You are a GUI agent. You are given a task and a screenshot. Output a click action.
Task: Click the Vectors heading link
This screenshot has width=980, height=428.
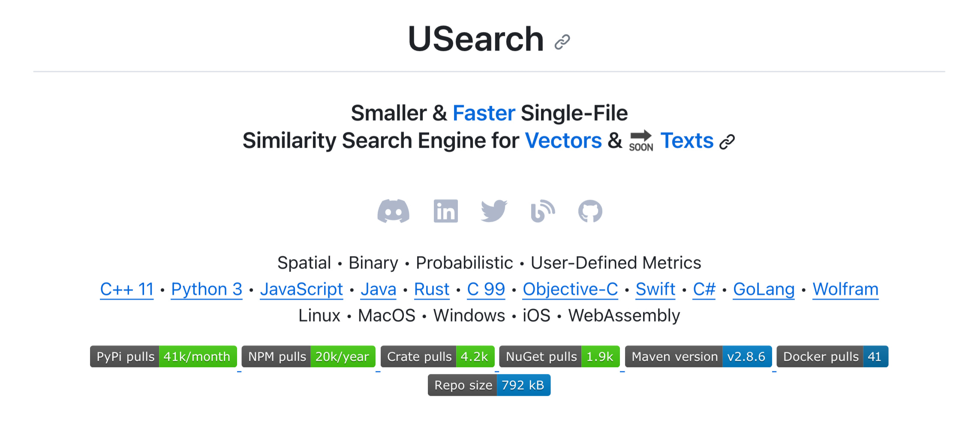[x=563, y=141]
